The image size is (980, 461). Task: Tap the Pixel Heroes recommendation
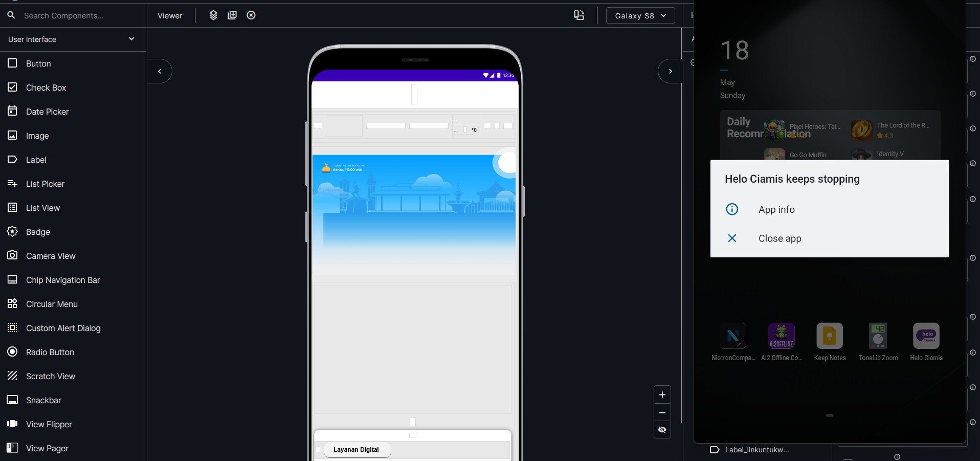click(x=803, y=130)
